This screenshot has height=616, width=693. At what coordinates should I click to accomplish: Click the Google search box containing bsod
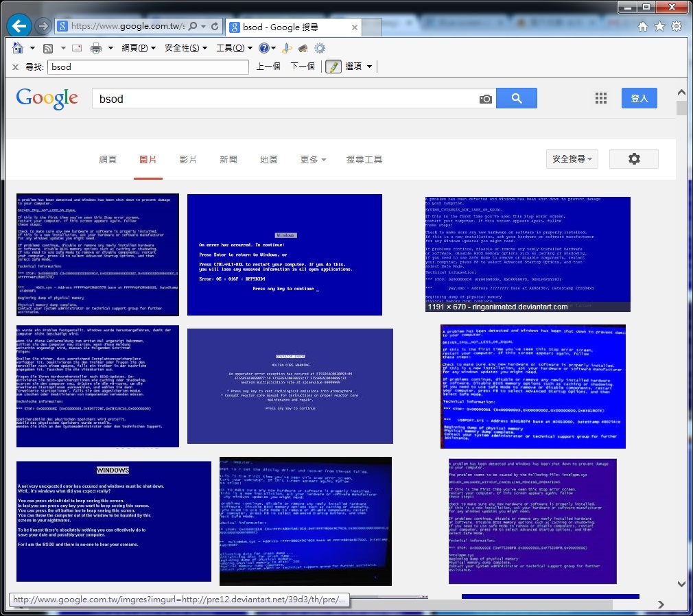click(x=285, y=98)
